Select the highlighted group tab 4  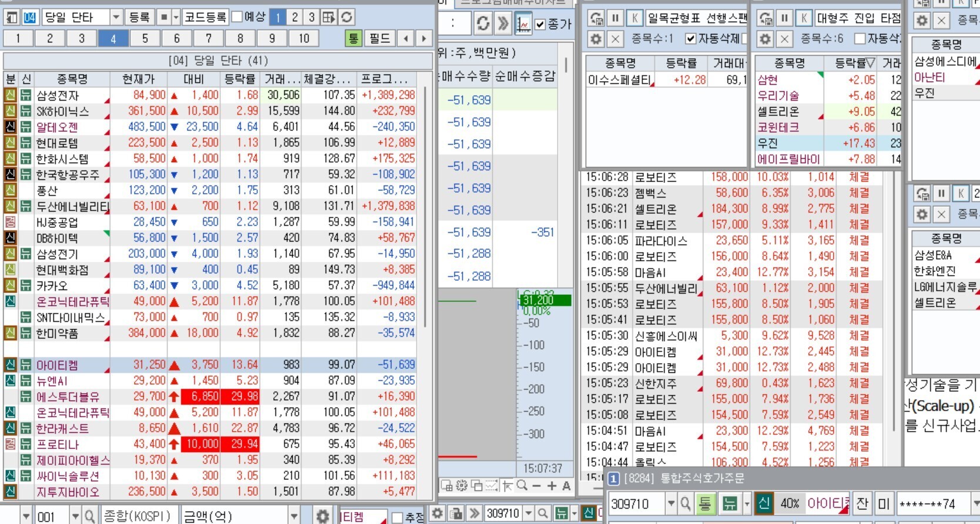(113, 39)
